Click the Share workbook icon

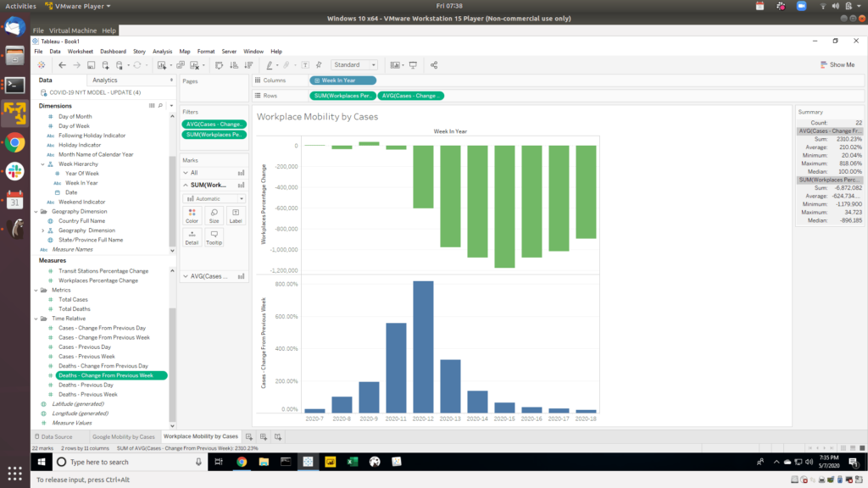(x=434, y=65)
